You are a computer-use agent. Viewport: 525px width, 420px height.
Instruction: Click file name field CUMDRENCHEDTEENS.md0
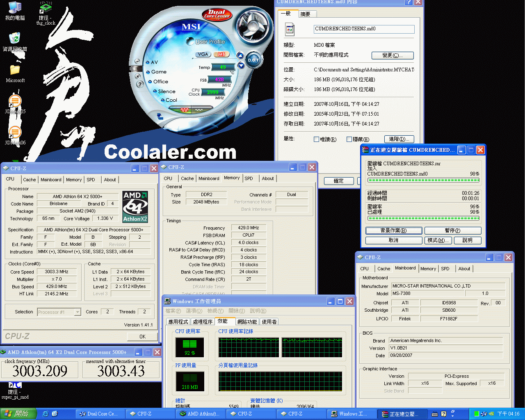click(x=364, y=29)
